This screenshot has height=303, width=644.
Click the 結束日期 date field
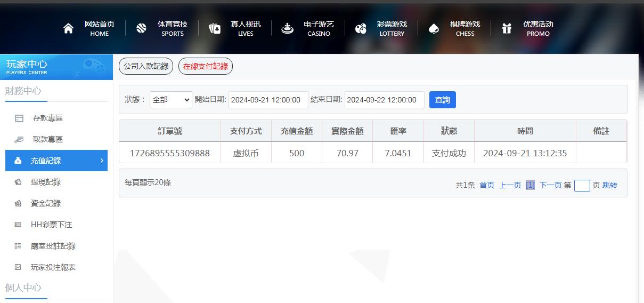click(385, 100)
